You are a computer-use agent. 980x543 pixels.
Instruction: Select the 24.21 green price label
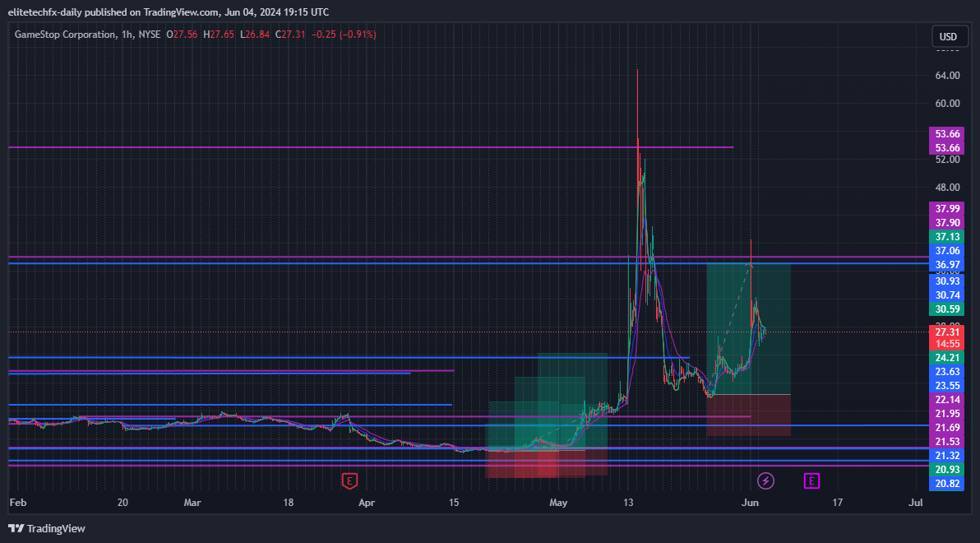[947, 358]
